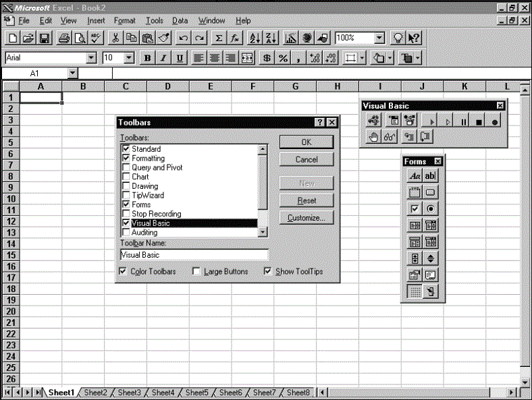This screenshot has width=532, height=400.
Task: Click the AutoSum sigma icon
Action: tap(219, 38)
